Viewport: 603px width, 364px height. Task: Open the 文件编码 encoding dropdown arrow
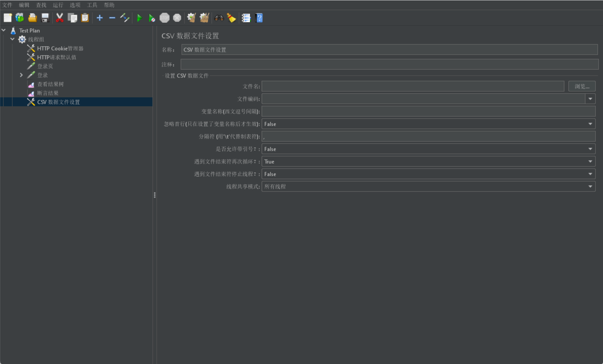(x=590, y=99)
